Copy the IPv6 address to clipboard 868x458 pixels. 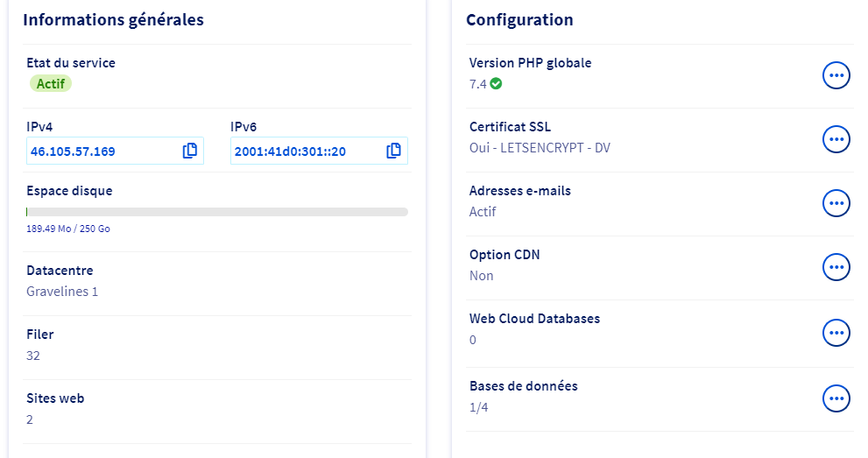[393, 151]
